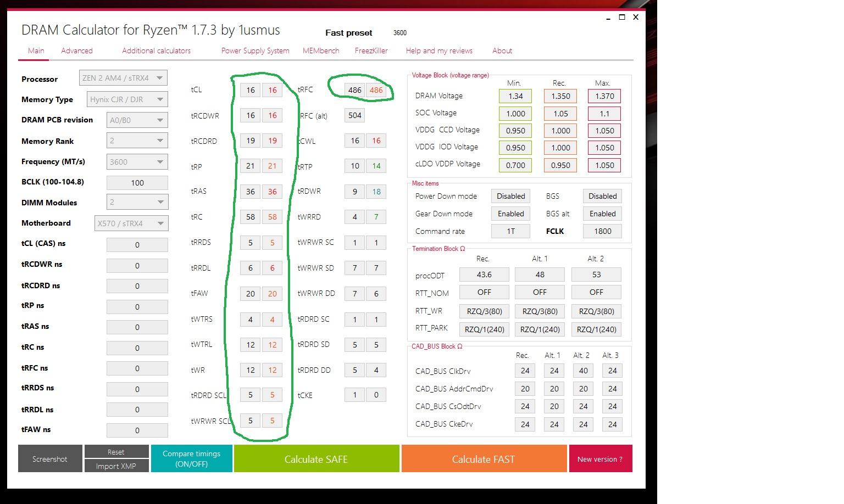844x504 pixels.
Task: Switch to the Main tab
Action: 36,51
